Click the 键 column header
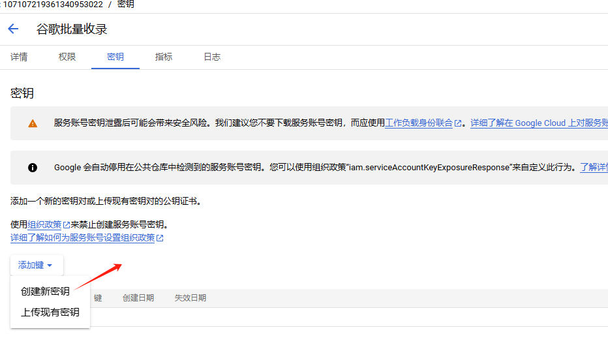The height and width of the screenshot is (364, 608). (98, 297)
